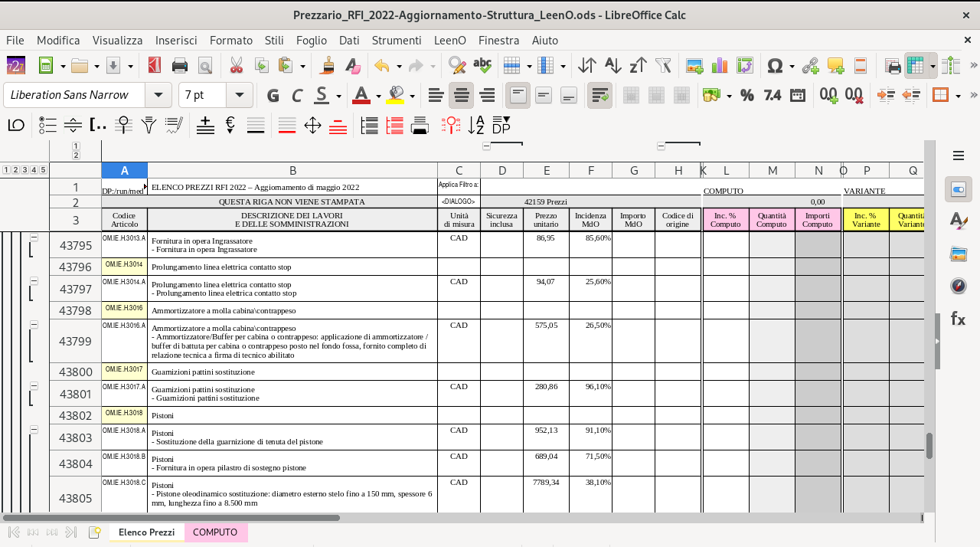Toggle underline (S) formatting
Screen dimensions: 980x547
pos(322,95)
